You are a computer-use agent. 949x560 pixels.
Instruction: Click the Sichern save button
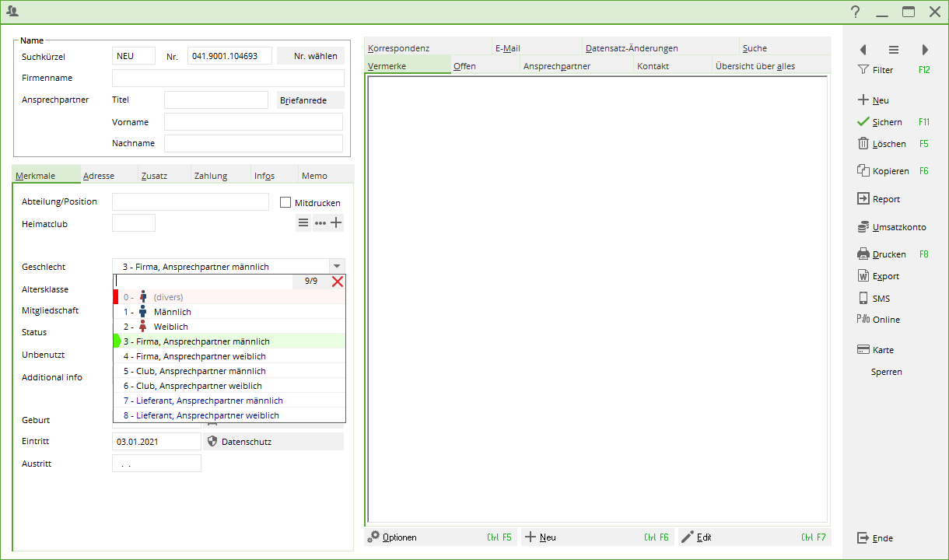pyautogui.click(x=887, y=122)
